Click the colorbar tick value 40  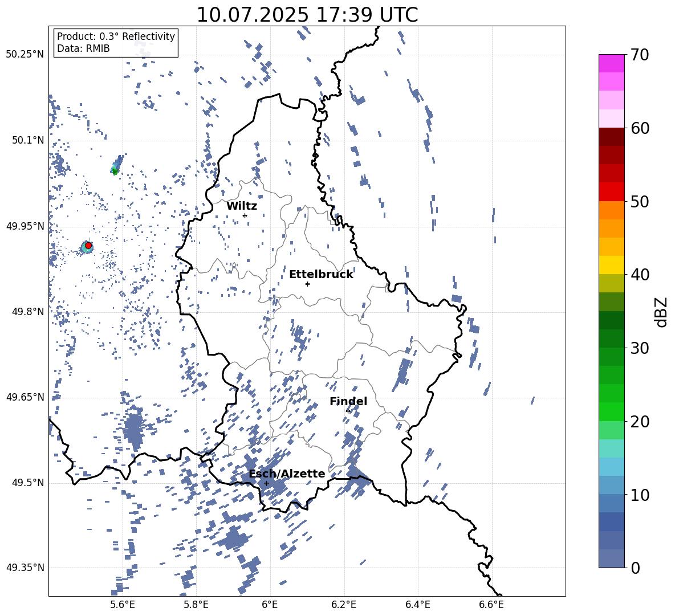tap(640, 275)
